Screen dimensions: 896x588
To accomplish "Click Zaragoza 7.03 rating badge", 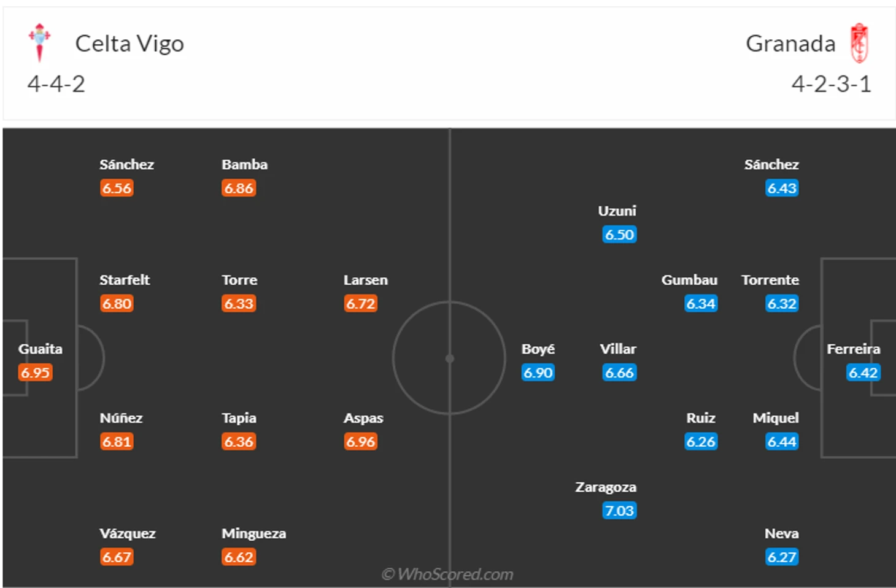I will click(619, 511).
